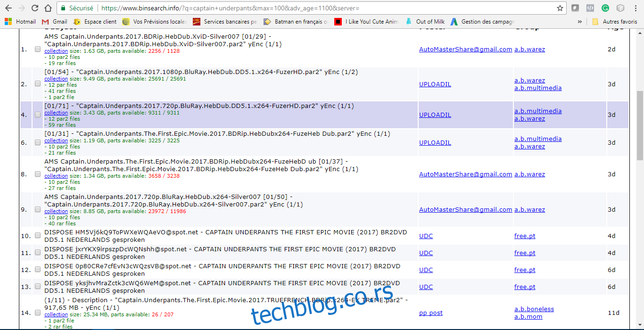Screen dimensions: 644x330
Task: Click the green Grammarly extension icon
Action: click(x=605, y=8)
